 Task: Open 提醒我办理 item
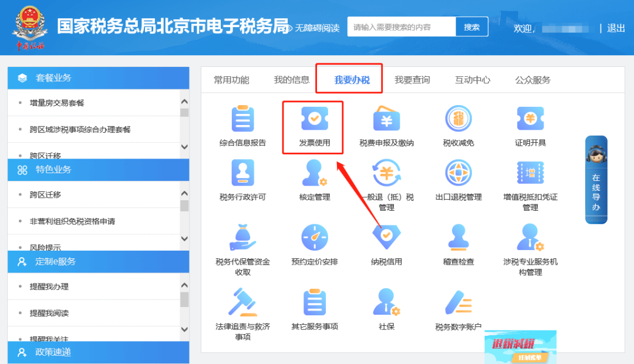(49, 287)
